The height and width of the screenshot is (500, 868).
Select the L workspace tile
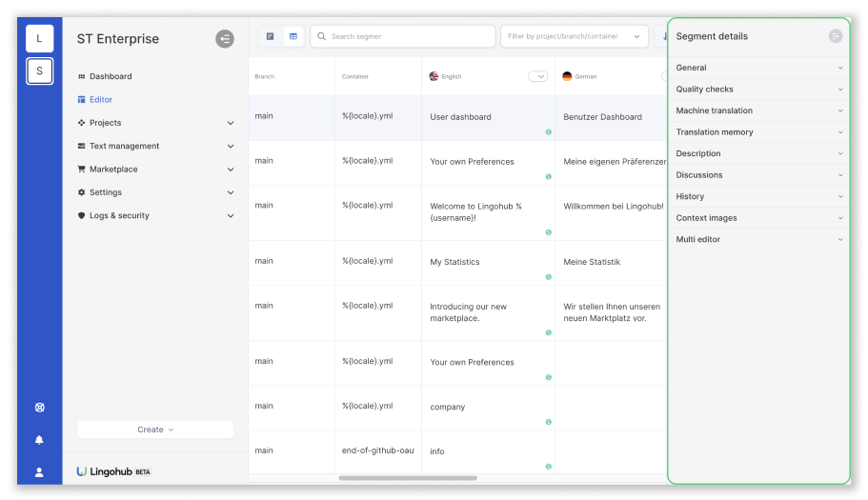[39, 38]
